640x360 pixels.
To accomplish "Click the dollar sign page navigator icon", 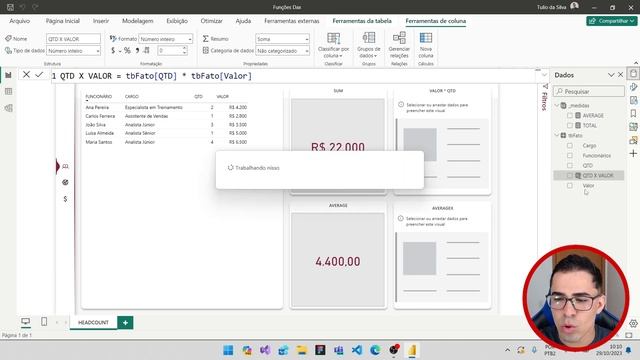I will 65,199.
